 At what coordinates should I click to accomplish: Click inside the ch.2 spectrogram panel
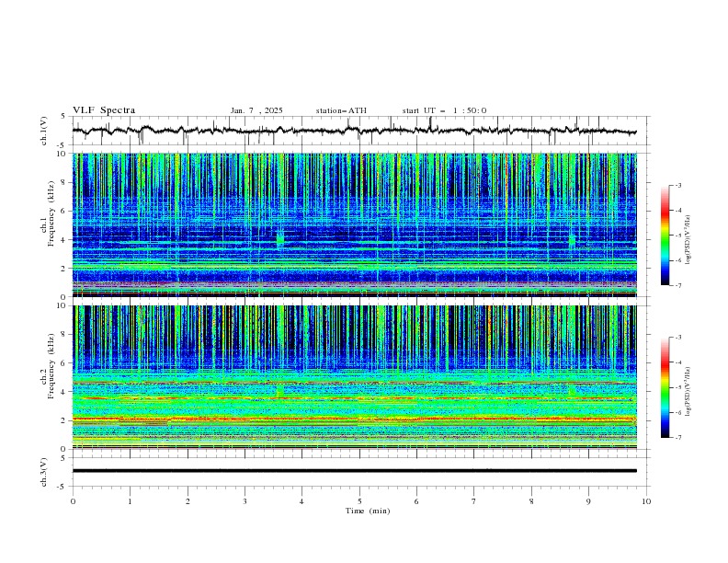(354, 377)
